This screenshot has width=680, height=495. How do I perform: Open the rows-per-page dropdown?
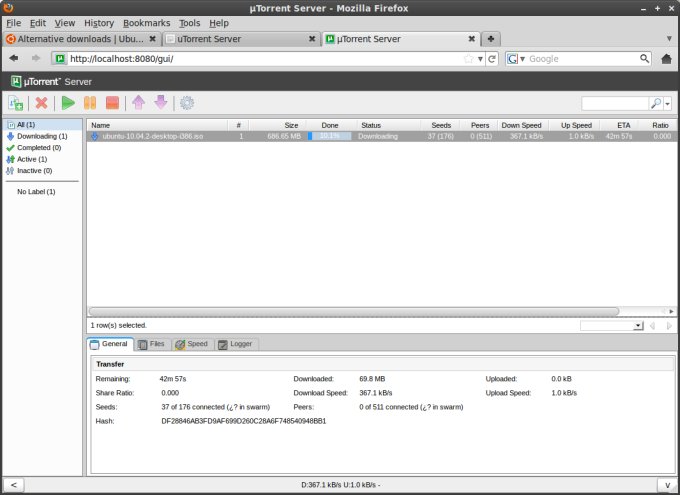(x=612, y=325)
